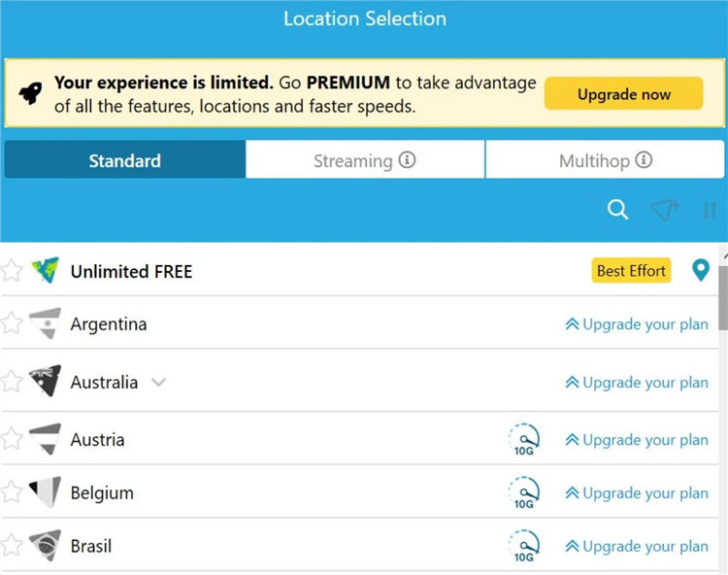The width and height of the screenshot is (728, 575).
Task: Click the Unlimited FREE world map icon
Action: point(45,270)
